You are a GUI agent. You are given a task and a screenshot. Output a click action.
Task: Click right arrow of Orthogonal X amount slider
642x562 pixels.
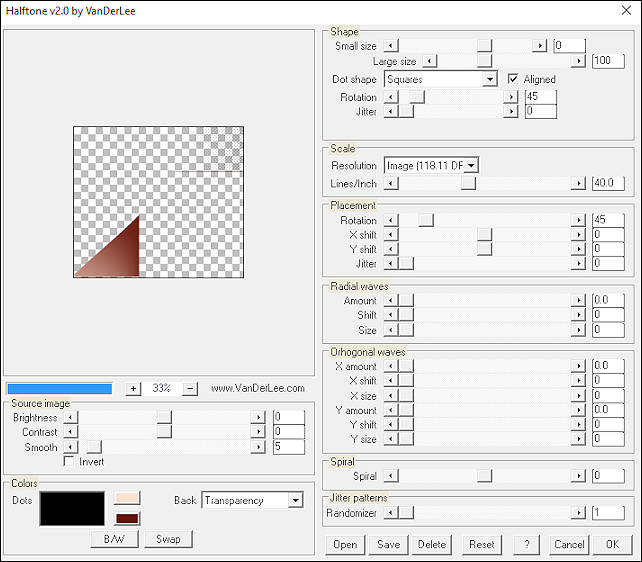[x=578, y=366]
